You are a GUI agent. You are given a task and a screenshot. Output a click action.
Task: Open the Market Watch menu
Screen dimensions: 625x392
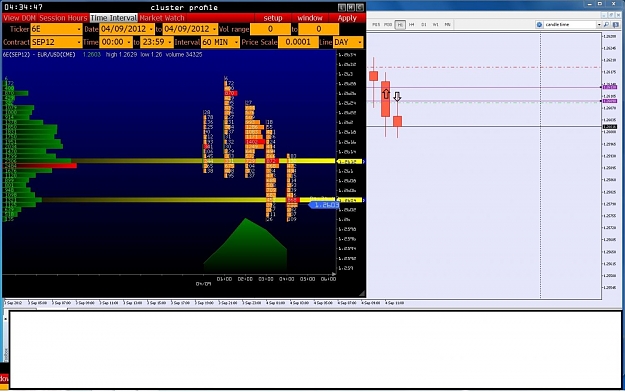coord(162,18)
